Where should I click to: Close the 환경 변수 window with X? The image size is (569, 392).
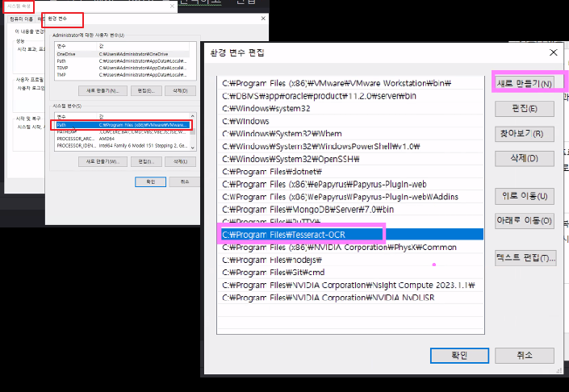263,19
